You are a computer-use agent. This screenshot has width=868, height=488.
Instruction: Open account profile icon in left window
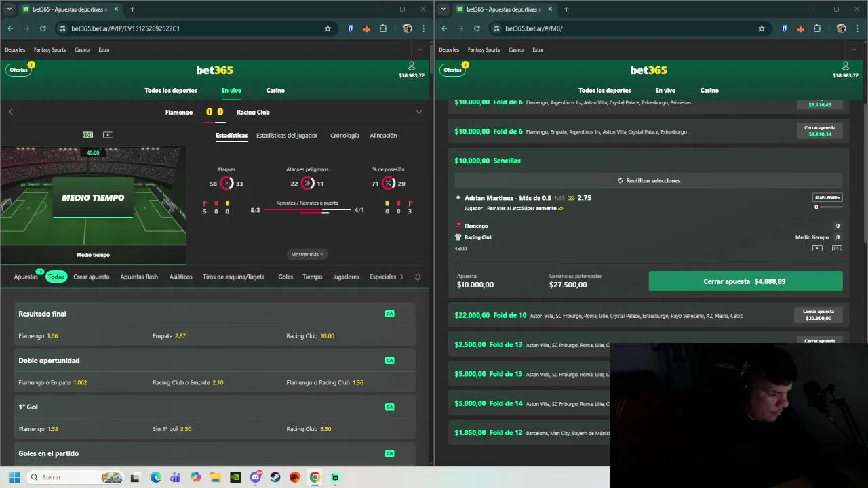click(411, 66)
